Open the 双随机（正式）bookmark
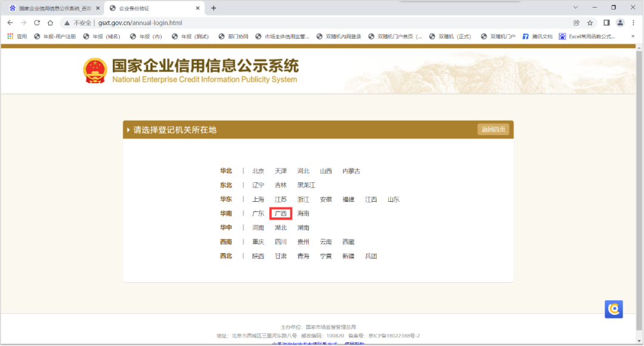Screen dimensions: 644x346 coord(450,36)
